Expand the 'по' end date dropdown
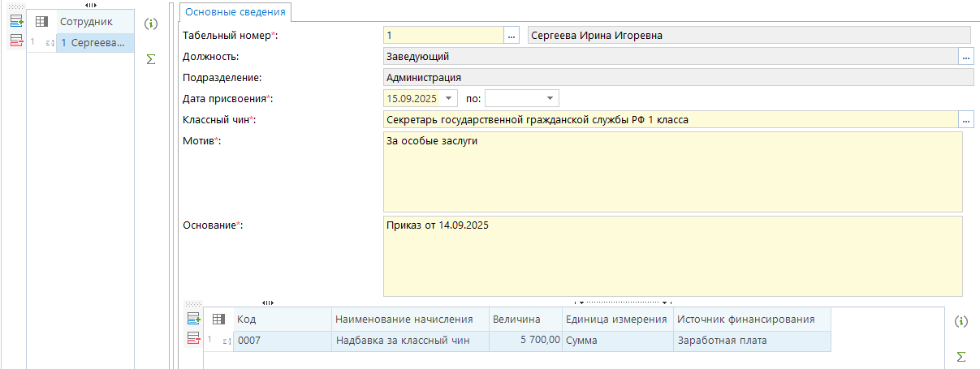The width and height of the screenshot is (980, 369). click(550, 99)
